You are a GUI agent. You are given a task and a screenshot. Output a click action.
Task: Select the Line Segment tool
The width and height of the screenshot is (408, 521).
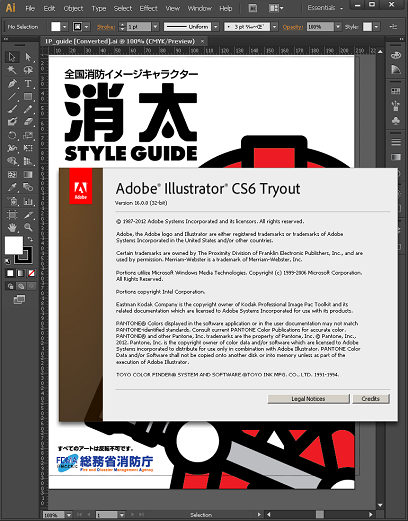pos(12,97)
